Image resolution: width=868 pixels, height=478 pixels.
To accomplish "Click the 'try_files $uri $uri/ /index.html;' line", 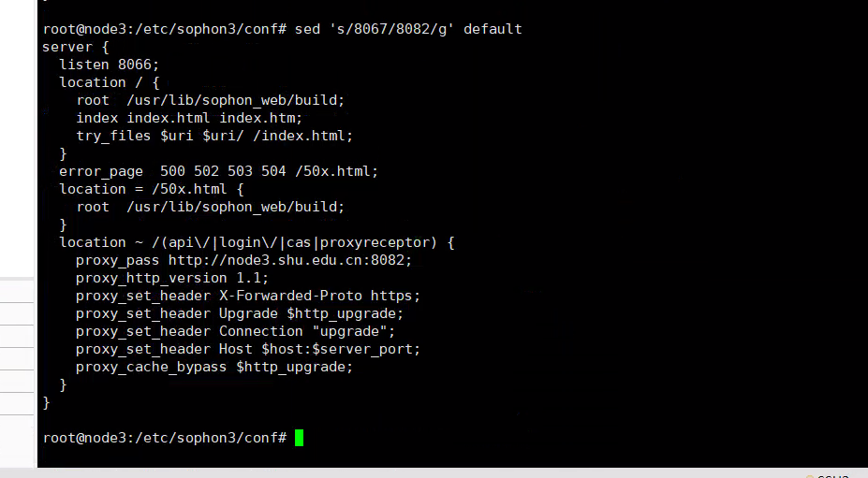I will tap(214, 136).
